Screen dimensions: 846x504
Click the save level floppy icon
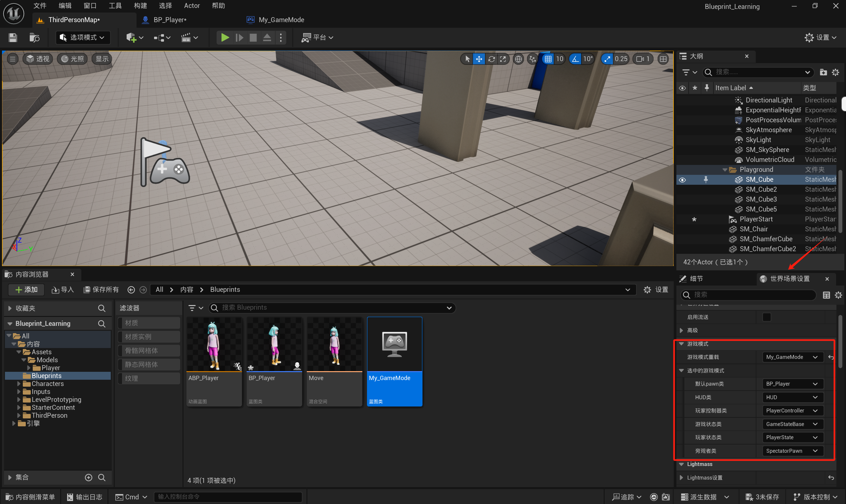coord(13,37)
